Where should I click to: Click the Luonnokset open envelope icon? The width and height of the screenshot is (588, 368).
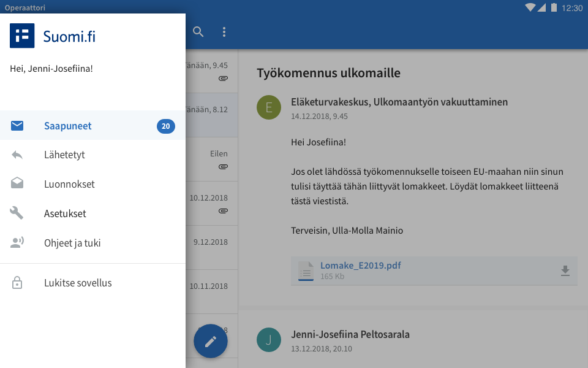click(x=17, y=183)
